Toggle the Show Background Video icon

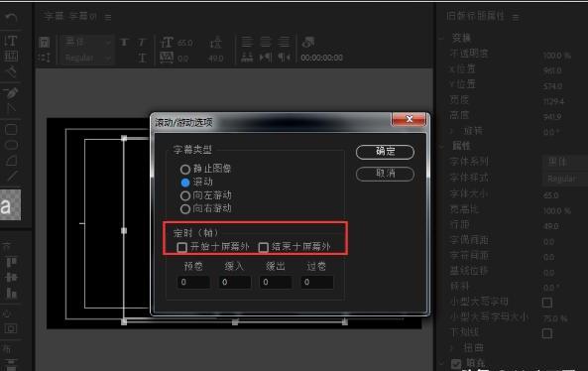(x=308, y=42)
